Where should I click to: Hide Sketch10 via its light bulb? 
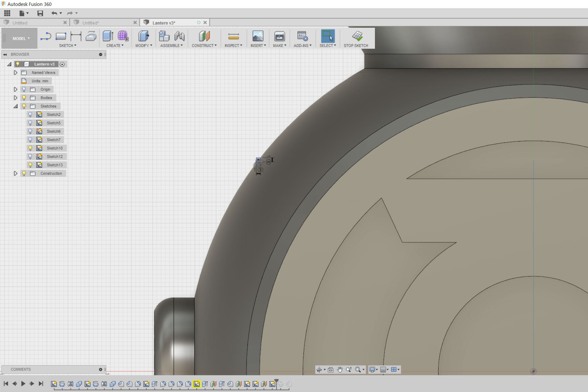tap(30, 148)
